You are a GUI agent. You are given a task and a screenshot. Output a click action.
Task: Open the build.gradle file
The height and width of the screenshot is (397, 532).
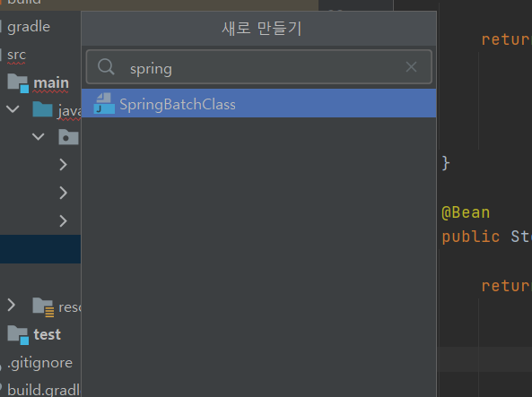[x=43, y=390]
